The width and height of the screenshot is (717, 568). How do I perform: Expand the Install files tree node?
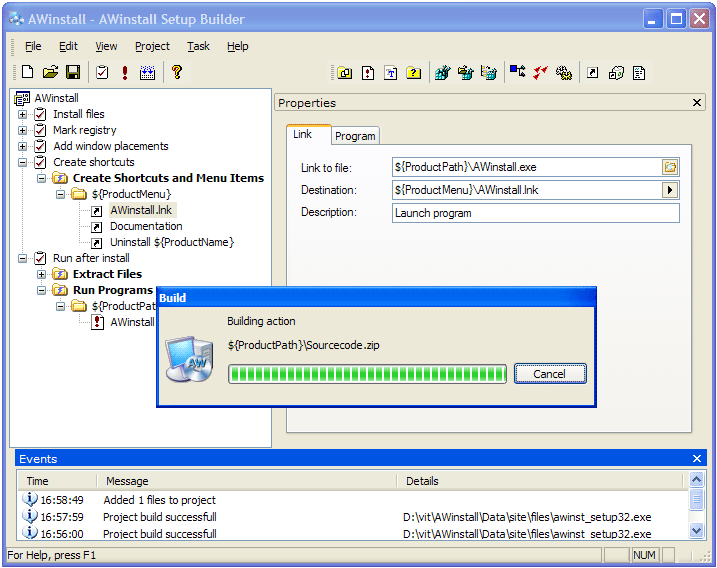(22, 114)
